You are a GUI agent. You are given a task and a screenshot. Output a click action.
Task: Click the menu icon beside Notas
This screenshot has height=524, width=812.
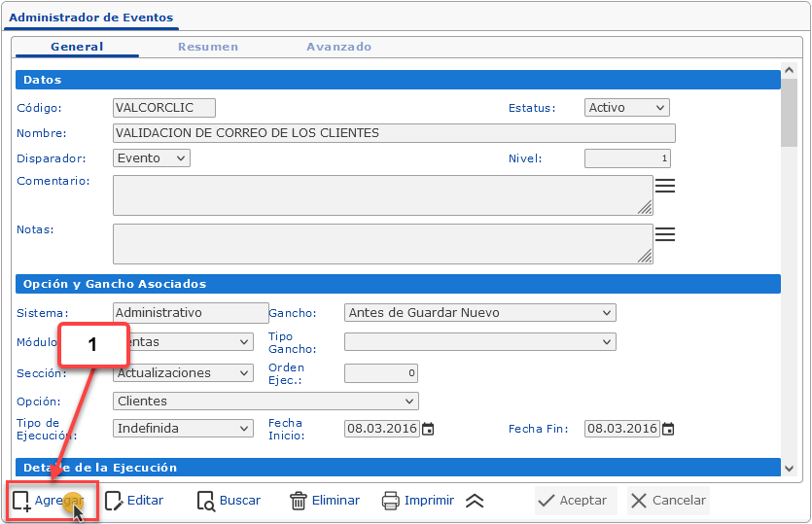click(x=665, y=234)
